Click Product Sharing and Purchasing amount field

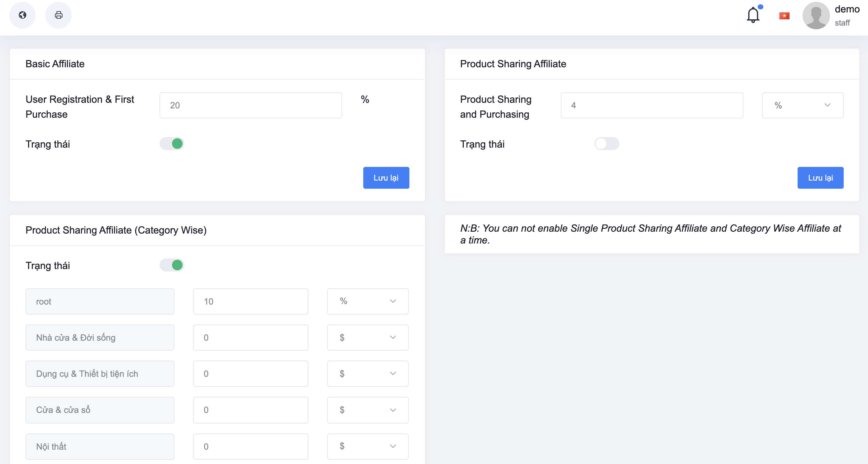pos(652,105)
